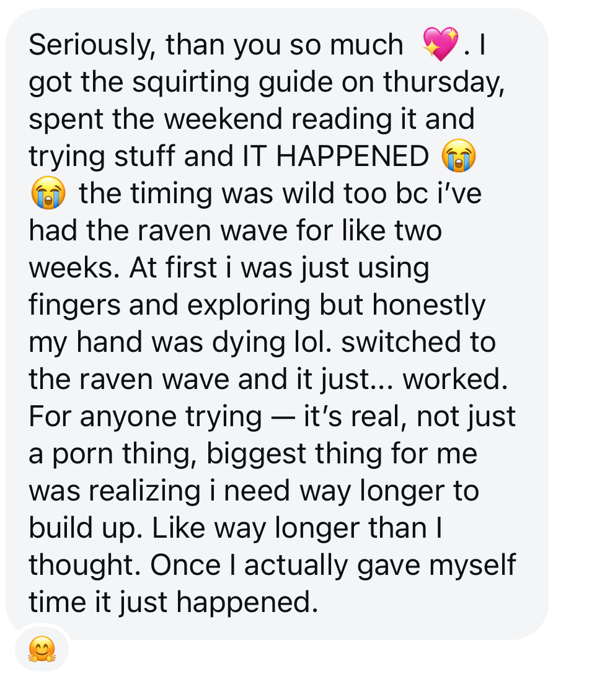Image resolution: width=597 pixels, height=700 pixels.
Task: Open the reaction badge on the bubble's corner
Action: [x=42, y=650]
